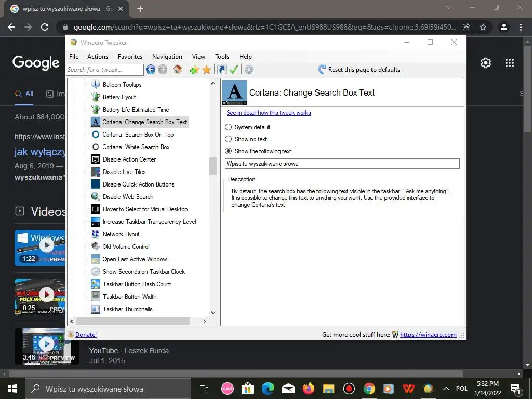Viewport: 532px width, 399px height.
Task: Open the Help menu
Action: pyautogui.click(x=245, y=57)
